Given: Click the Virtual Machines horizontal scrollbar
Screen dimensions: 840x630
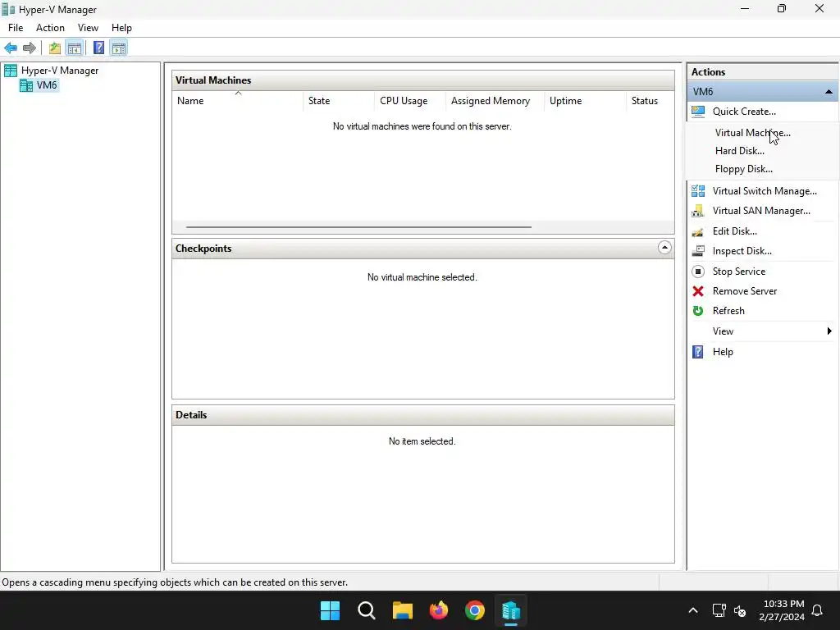Looking at the screenshot, I should [358, 227].
